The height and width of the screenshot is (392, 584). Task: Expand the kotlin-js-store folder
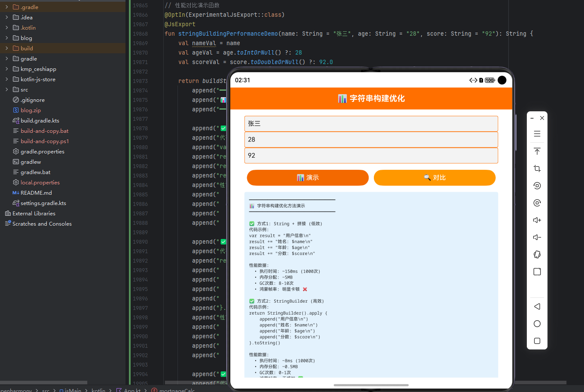click(6, 79)
